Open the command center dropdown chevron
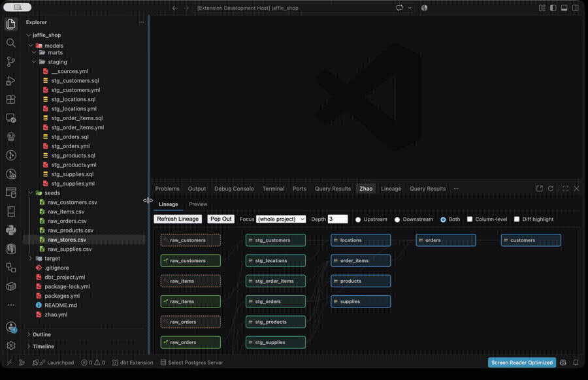 [x=410, y=8]
